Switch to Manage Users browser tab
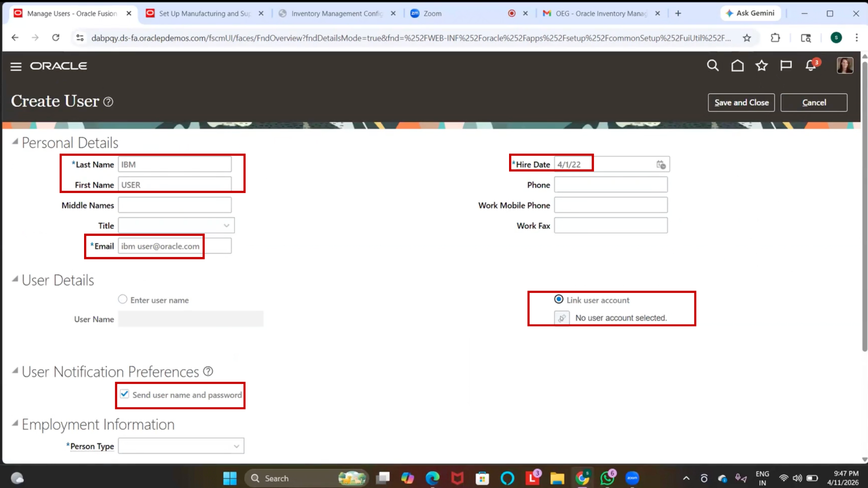This screenshot has height=488, width=868. (x=72, y=14)
